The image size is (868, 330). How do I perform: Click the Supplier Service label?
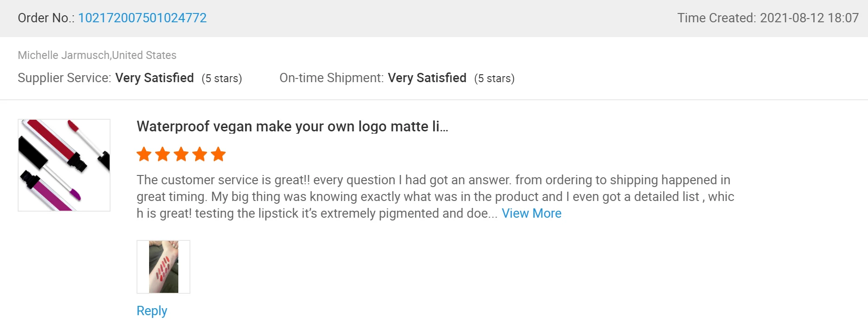[64, 78]
